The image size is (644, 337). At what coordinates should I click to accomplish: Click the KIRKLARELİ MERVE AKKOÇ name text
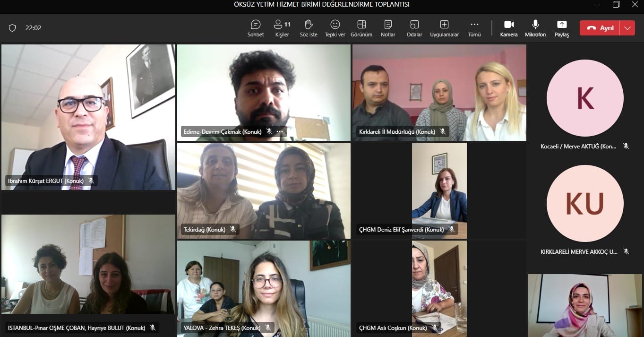pos(579,251)
